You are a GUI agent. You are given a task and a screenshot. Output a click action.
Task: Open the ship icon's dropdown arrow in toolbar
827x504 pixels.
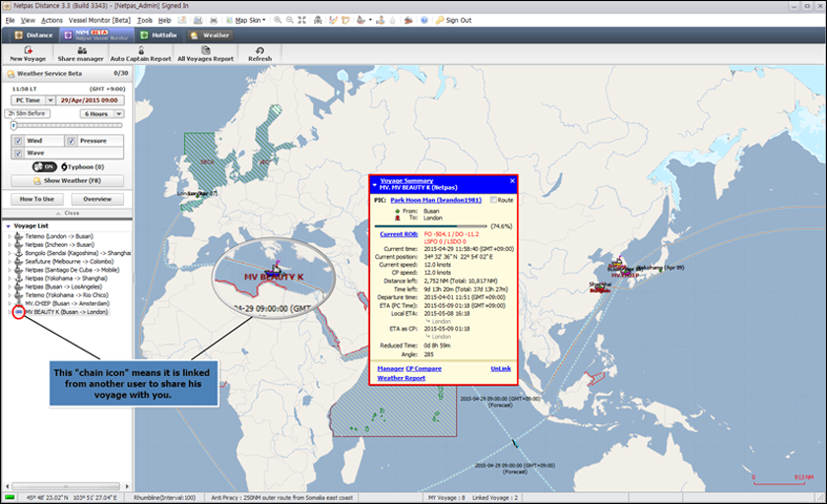coord(370,20)
